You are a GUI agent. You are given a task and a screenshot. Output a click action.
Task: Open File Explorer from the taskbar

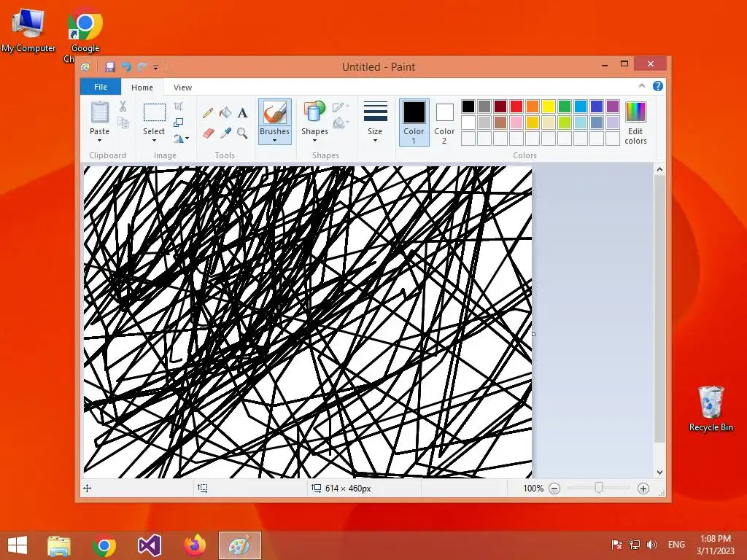click(59, 545)
